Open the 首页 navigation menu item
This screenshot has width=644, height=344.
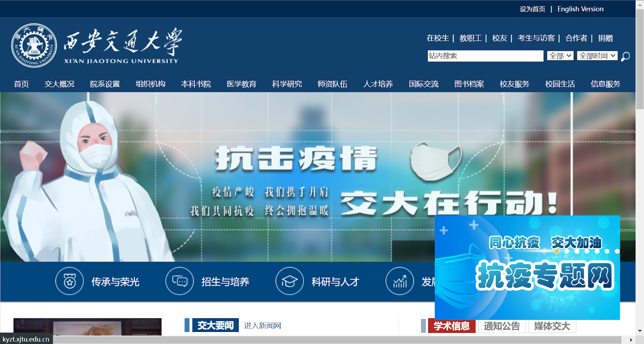[x=21, y=84]
